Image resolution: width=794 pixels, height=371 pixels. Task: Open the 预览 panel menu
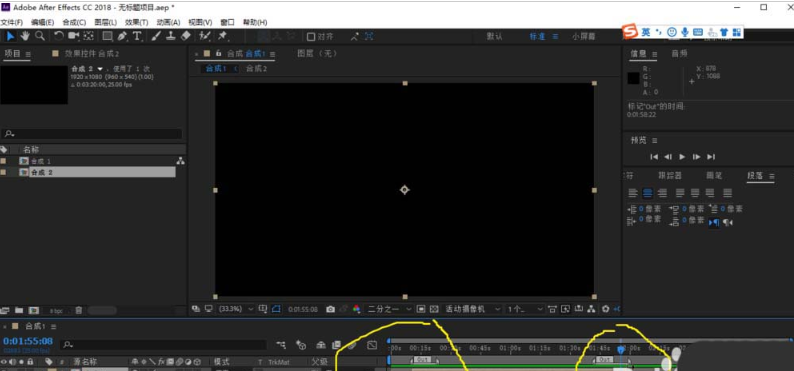click(x=654, y=140)
